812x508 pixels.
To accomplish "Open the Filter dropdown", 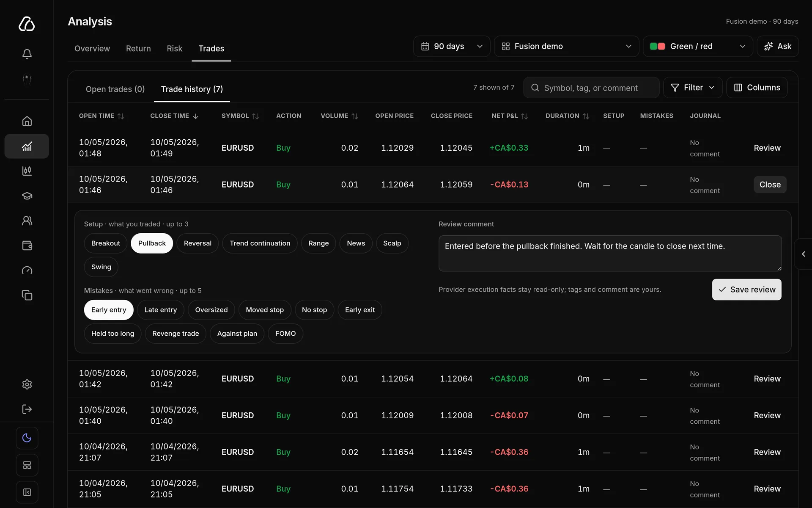I will 693,88.
